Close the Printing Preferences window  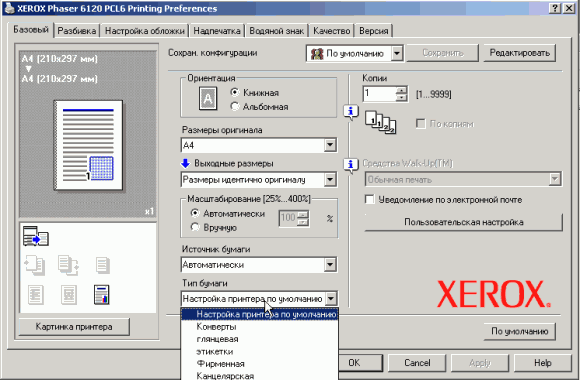click(569, 8)
